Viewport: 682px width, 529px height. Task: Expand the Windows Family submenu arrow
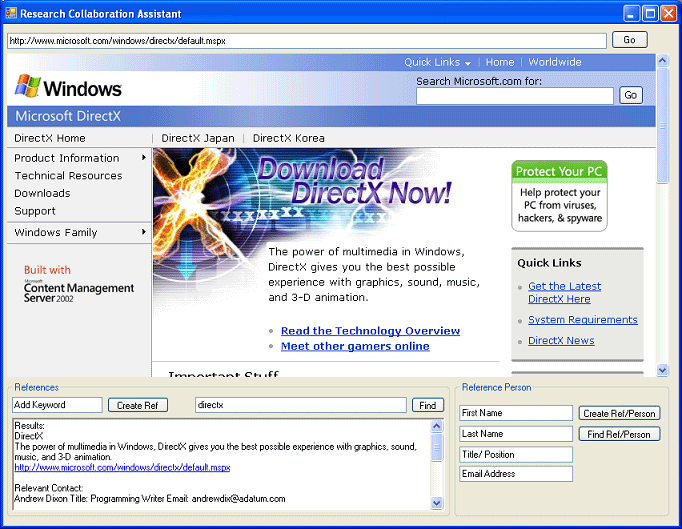pyautogui.click(x=144, y=232)
